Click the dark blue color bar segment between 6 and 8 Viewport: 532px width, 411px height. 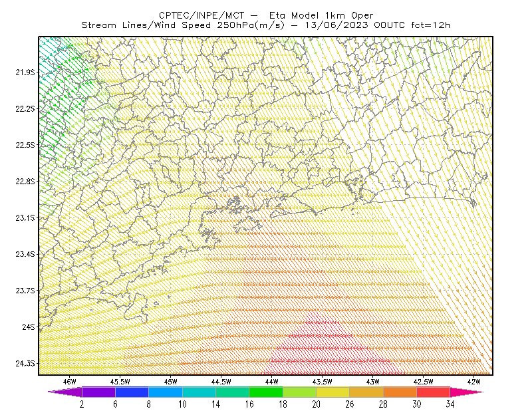tap(132, 392)
